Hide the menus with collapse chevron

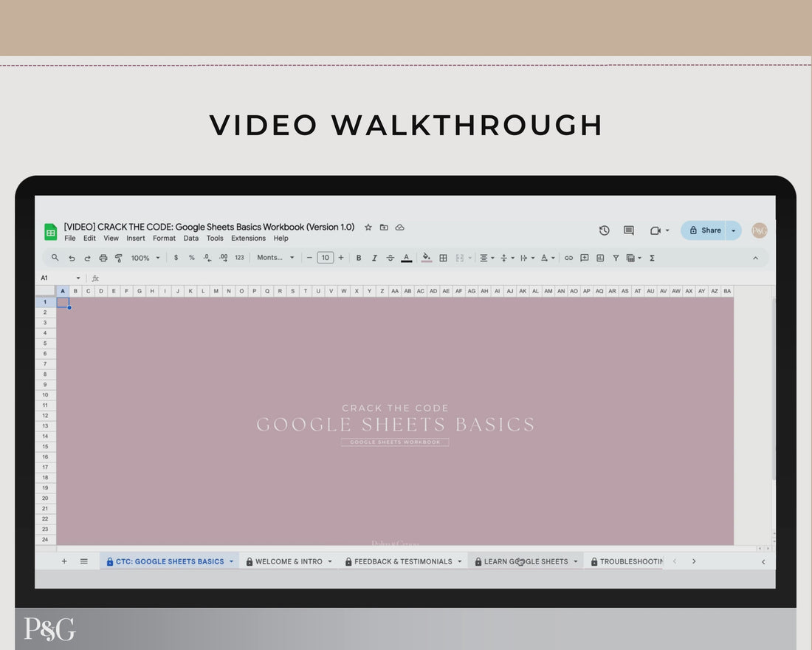point(755,258)
